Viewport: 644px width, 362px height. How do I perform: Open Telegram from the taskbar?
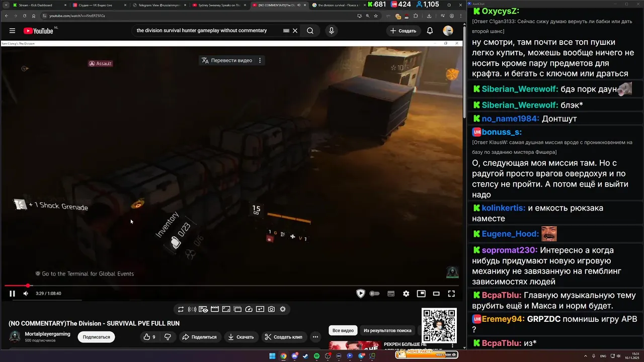[361, 356]
